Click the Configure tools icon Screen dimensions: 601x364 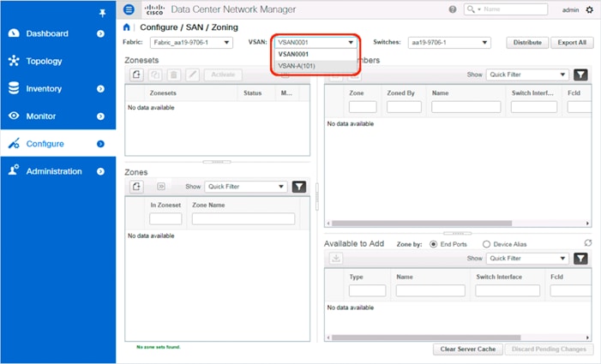(x=14, y=144)
